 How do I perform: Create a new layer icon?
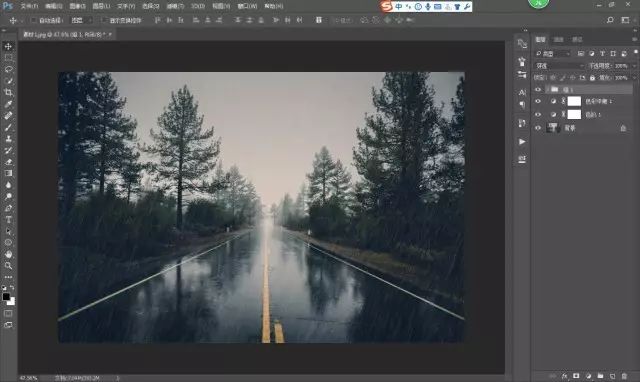[612, 376]
